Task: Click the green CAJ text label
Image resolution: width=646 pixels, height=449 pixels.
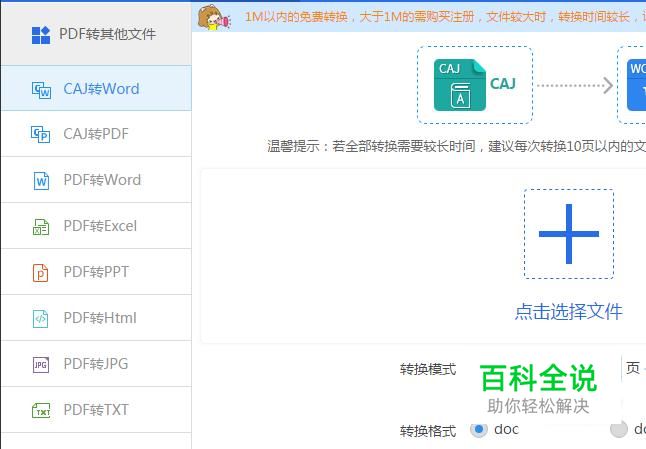Action: [503, 84]
